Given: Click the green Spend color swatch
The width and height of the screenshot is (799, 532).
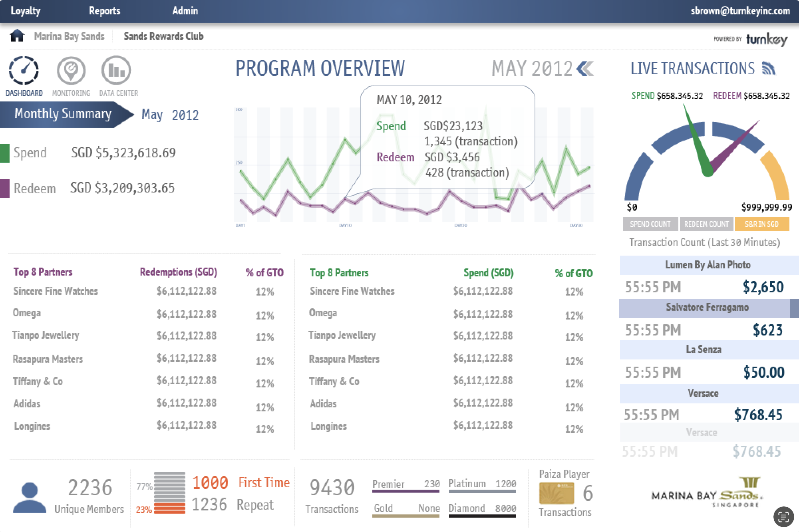Looking at the screenshot, I should (x=5, y=153).
